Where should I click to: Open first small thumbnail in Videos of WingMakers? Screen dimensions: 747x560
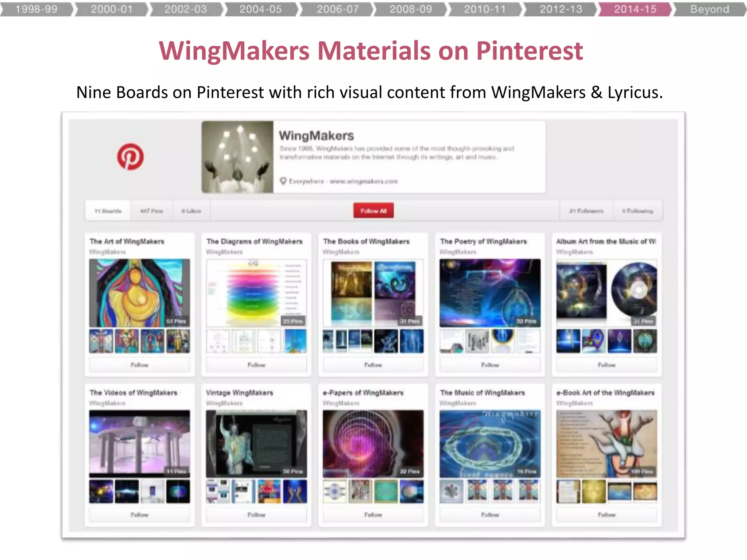pos(101,491)
